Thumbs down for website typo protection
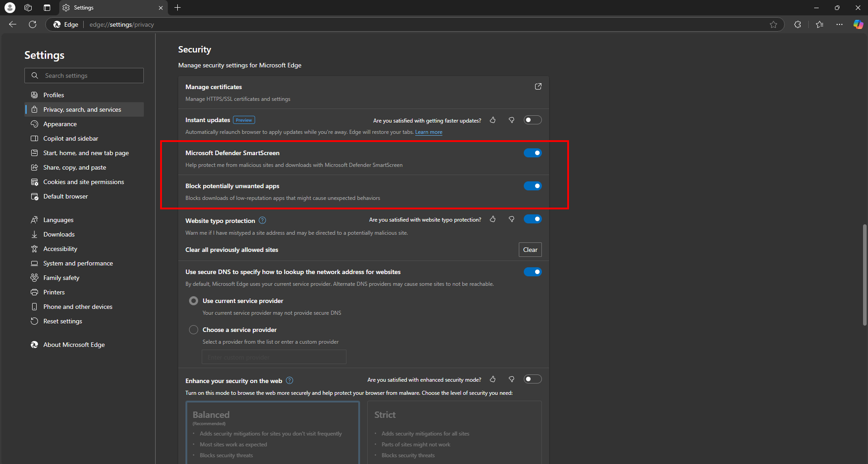 tap(512, 219)
